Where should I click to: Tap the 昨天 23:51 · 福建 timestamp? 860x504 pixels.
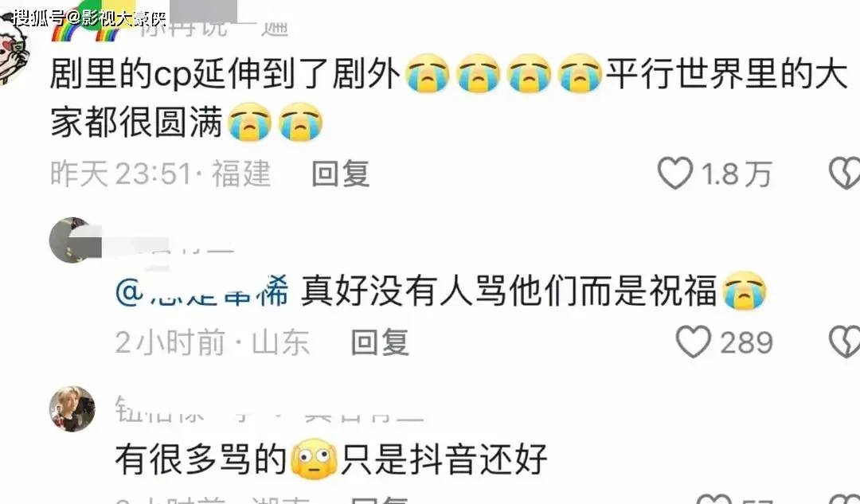tap(160, 174)
